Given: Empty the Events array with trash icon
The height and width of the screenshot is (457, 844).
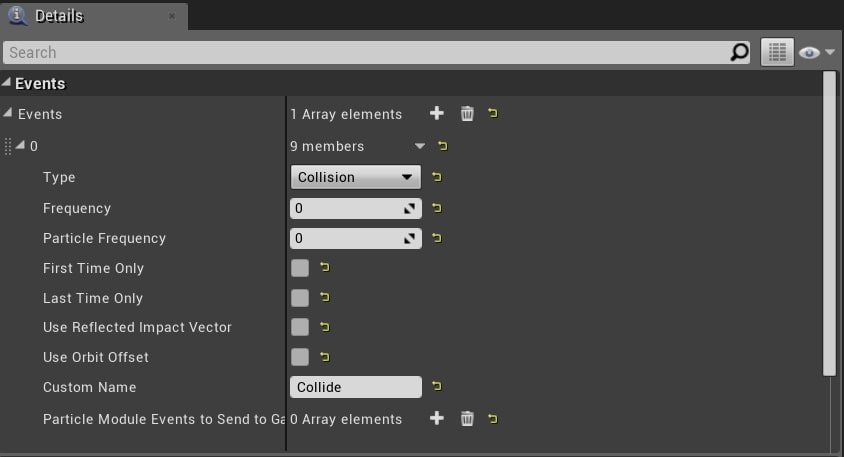Looking at the screenshot, I should pyautogui.click(x=467, y=114).
